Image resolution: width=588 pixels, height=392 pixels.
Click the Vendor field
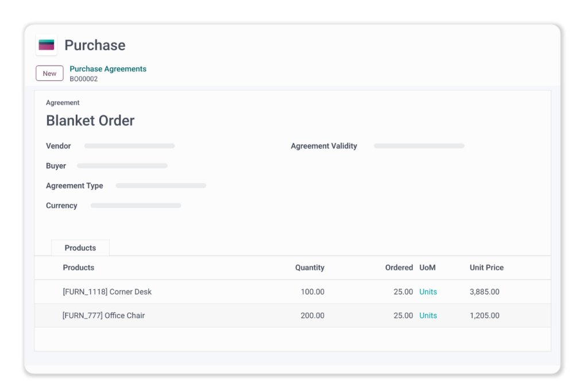click(x=129, y=146)
